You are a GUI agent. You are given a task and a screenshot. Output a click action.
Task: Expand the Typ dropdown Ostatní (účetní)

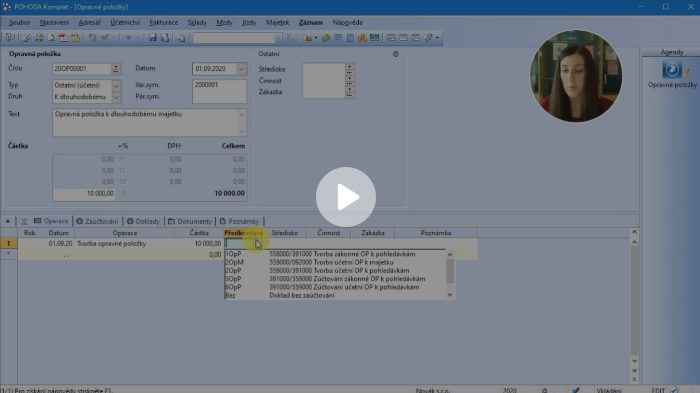coord(116,85)
